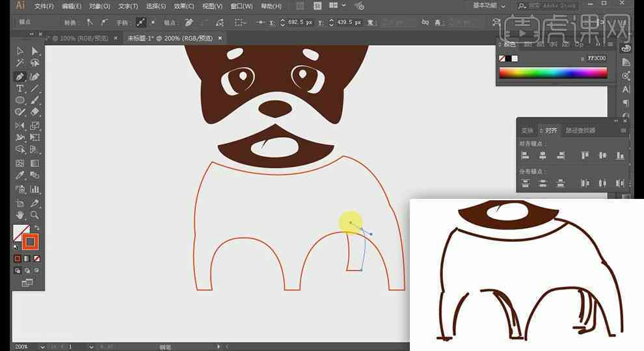Select the Lasso tool

(x=35, y=63)
